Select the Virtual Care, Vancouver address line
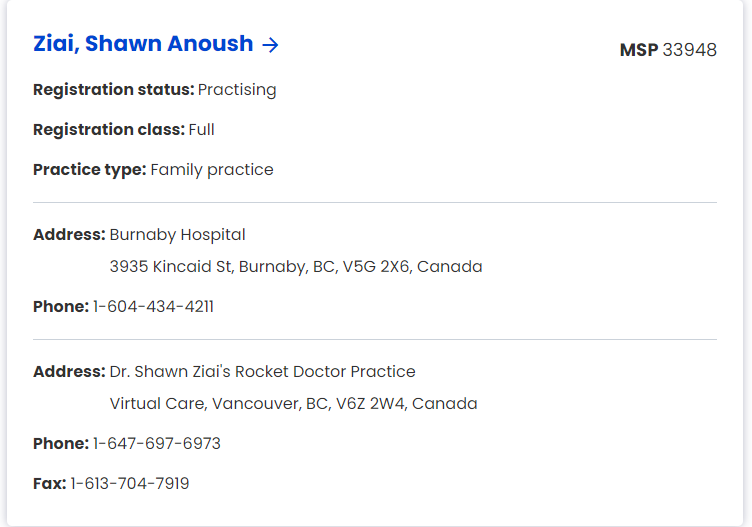This screenshot has width=752, height=527. click(x=293, y=404)
